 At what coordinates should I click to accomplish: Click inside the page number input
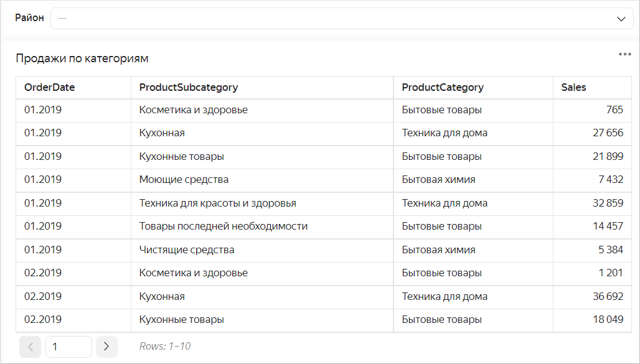click(68, 347)
